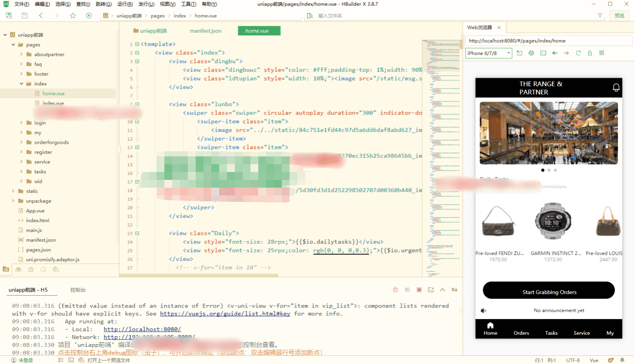
Task: Click the new file toolbar icon
Action: [9, 16]
